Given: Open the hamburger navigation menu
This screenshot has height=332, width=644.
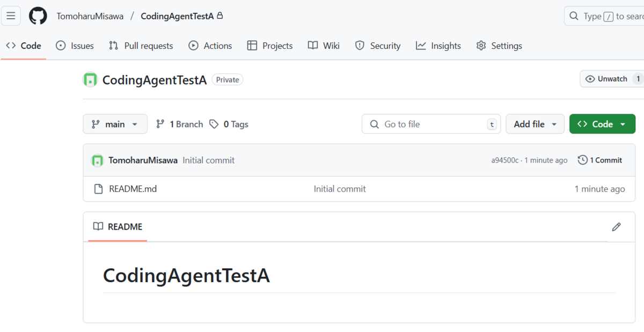Looking at the screenshot, I should pos(11,16).
